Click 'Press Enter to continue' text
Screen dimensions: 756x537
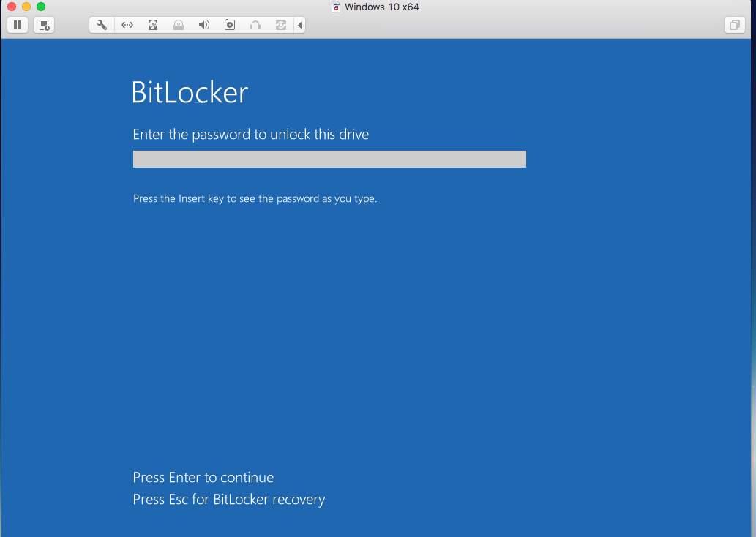[203, 477]
